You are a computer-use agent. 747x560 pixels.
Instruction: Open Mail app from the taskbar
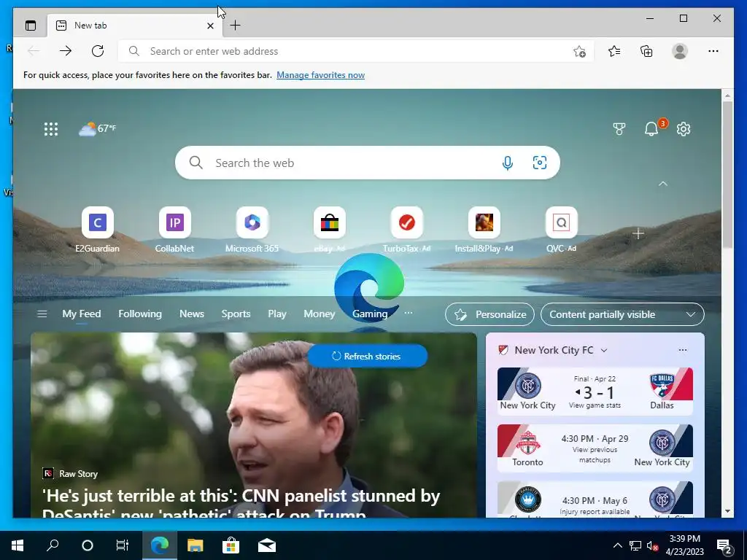267,545
